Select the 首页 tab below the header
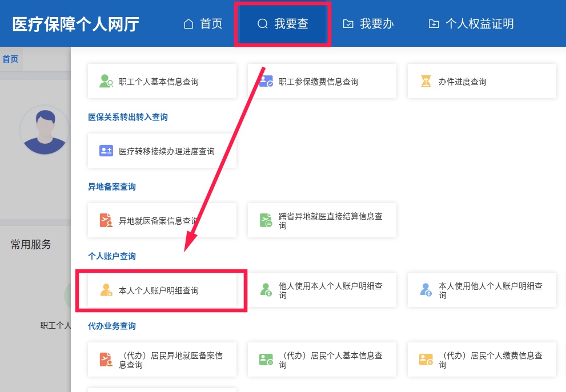This screenshot has width=566, height=392. click(10, 59)
